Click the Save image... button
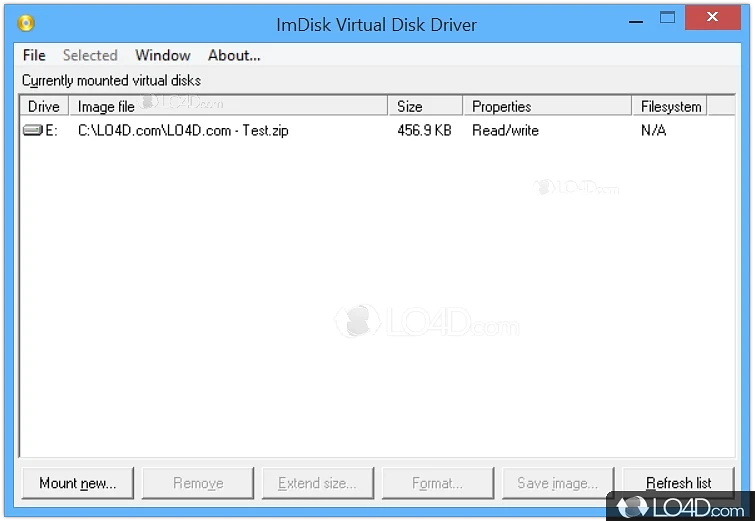The image size is (755, 521). coord(558,483)
